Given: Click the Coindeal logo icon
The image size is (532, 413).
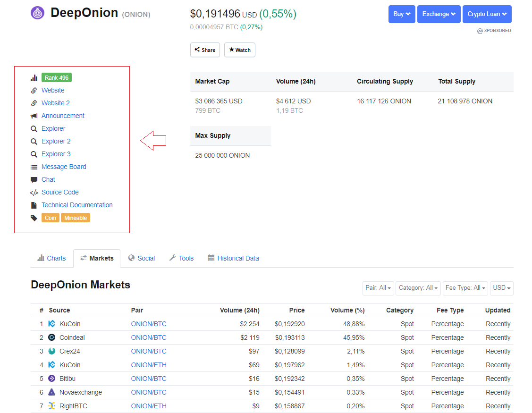Looking at the screenshot, I should (51, 337).
